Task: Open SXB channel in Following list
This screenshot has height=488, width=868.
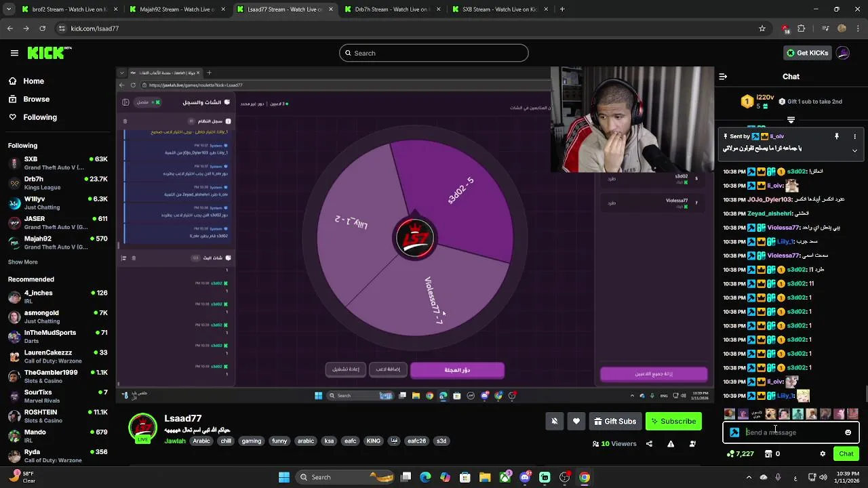Action: pos(58,163)
